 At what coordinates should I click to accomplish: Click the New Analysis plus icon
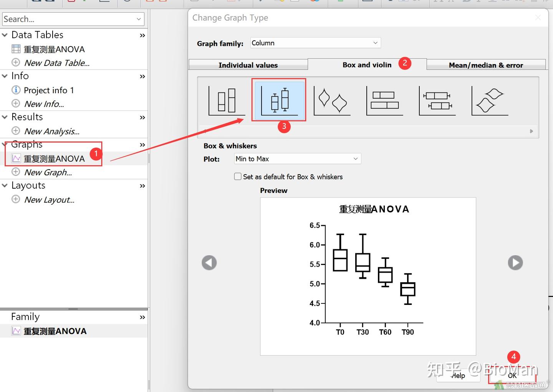[16, 131]
